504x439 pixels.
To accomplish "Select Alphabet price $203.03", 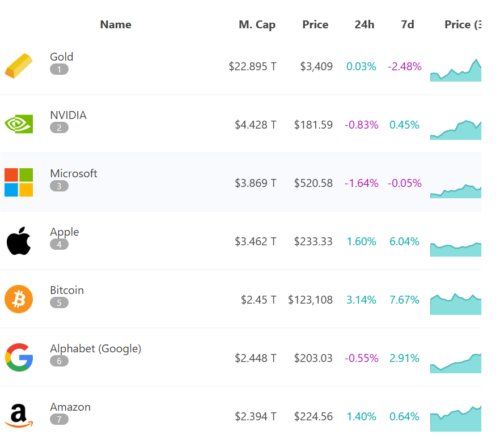I will [x=314, y=358].
